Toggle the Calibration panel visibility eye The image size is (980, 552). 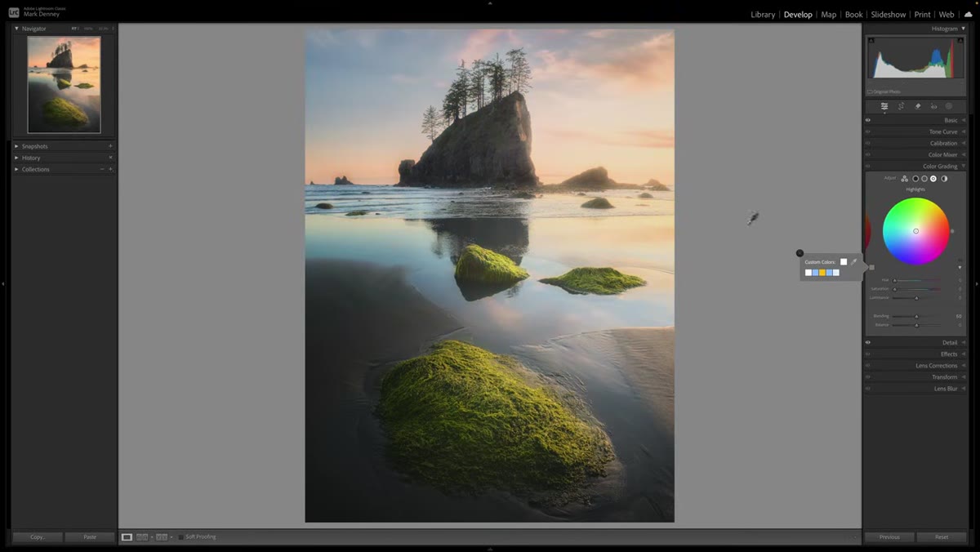[x=868, y=143]
